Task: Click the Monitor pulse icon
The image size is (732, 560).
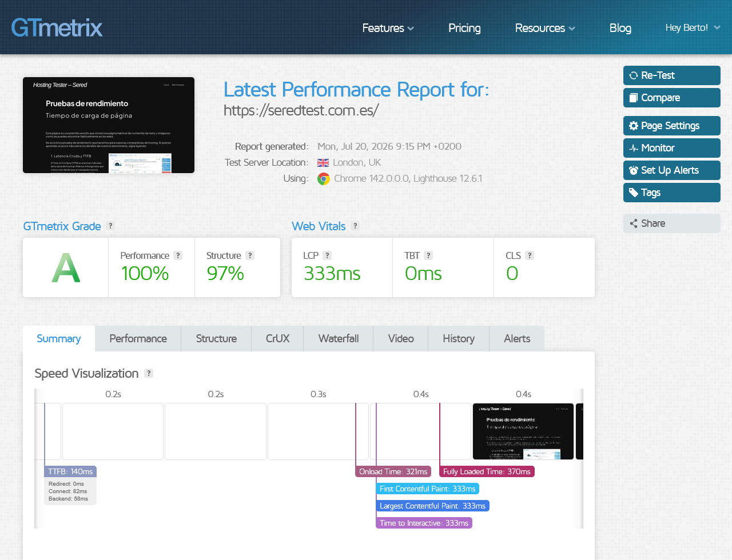Action: tap(634, 148)
